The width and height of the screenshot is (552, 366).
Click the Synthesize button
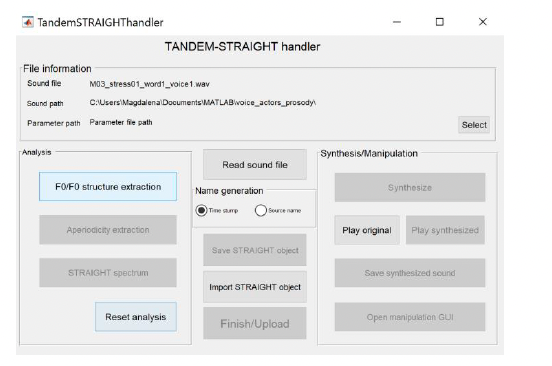point(410,188)
